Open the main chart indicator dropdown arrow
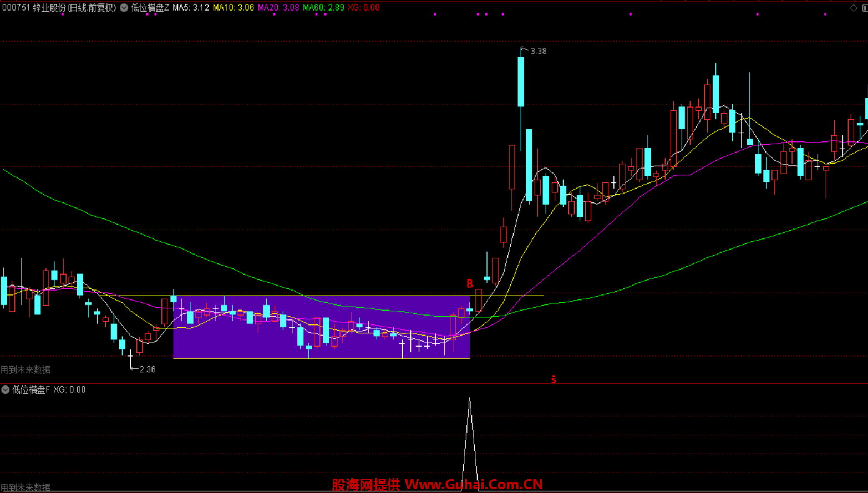The height and width of the screenshot is (493, 868). tap(124, 8)
